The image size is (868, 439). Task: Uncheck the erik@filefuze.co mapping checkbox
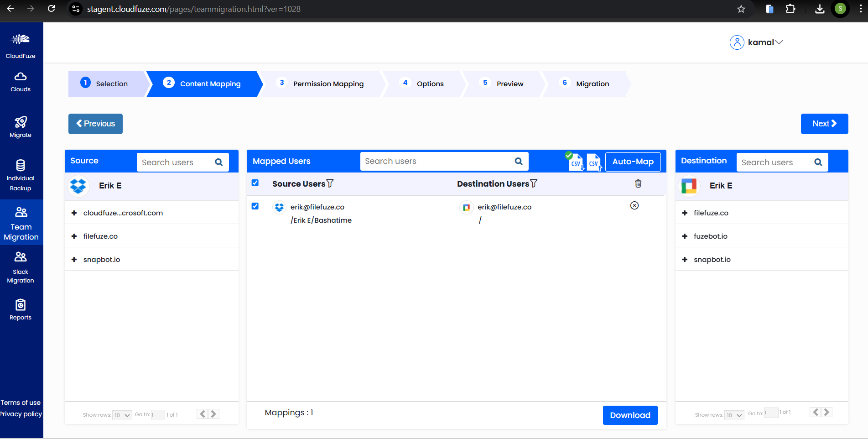click(255, 206)
